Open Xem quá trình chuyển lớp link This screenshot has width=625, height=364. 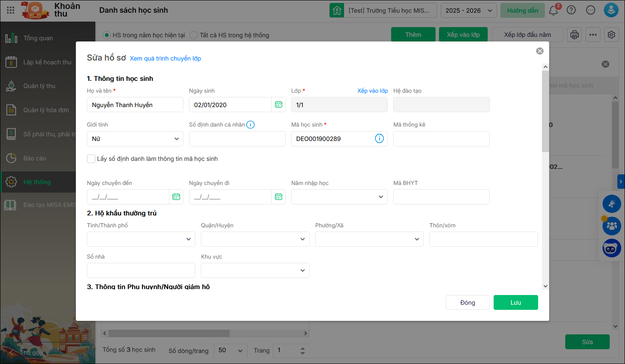pyautogui.click(x=165, y=58)
